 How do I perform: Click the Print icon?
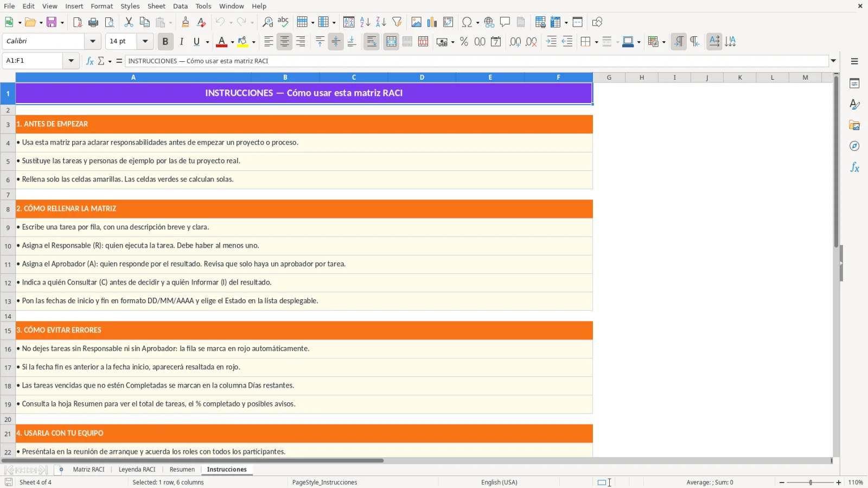click(x=93, y=22)
